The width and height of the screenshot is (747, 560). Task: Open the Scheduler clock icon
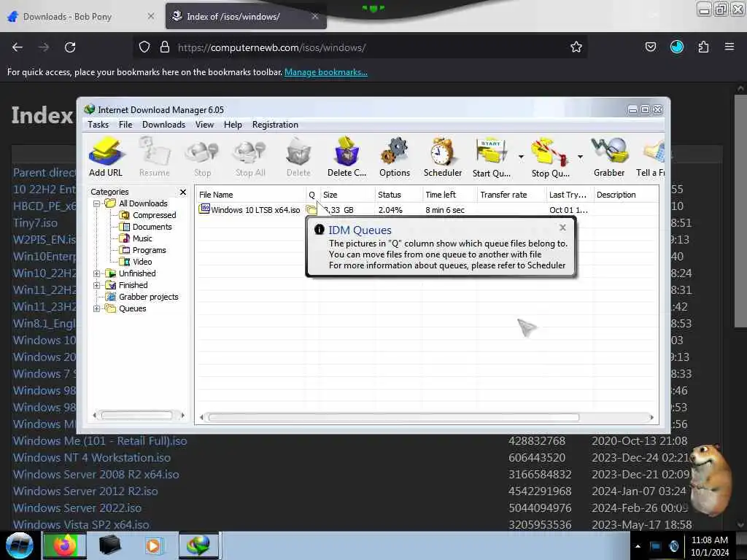tap(443, 157)
